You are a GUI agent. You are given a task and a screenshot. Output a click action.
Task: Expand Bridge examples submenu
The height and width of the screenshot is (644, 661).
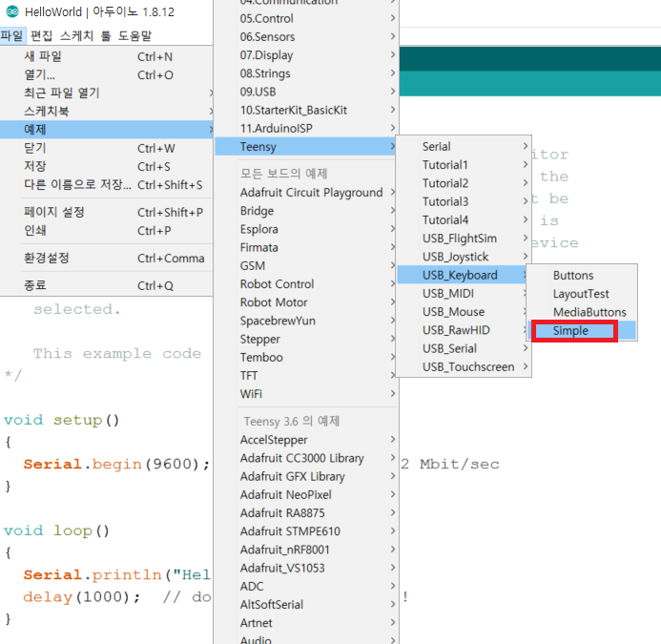pyautogui.click(x=306, y=211)
